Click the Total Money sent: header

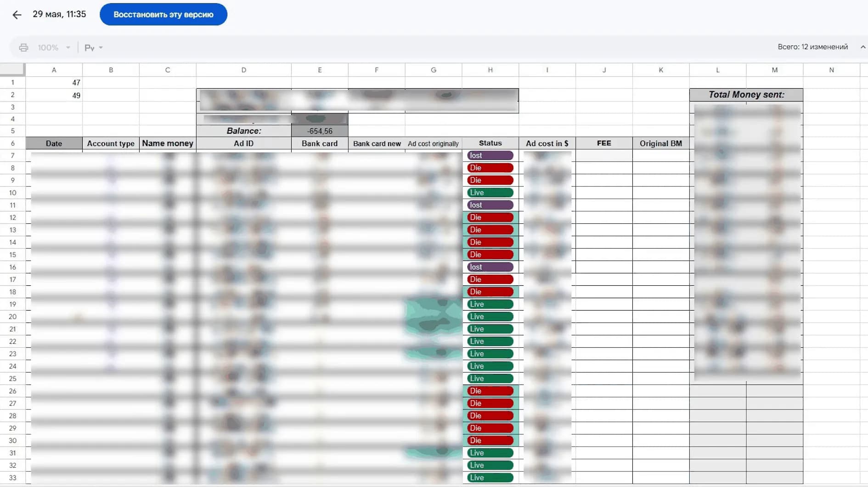pyautogui.click(x=746, y=95)
